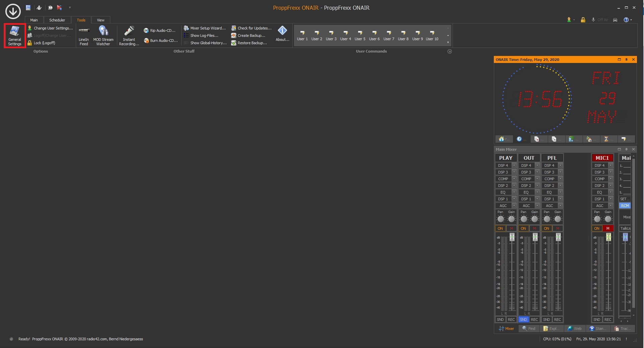Image resolution: width=644 pixels, height=348 pixels.
Task: Open the EQ dropdown arrow on PFL channel
Action: click(560, 192)
